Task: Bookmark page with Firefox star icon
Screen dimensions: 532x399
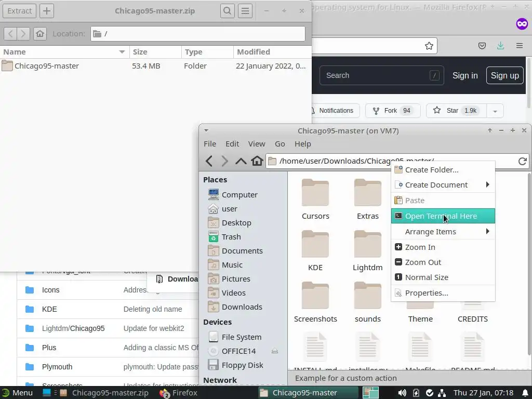Action: (429, 46)
